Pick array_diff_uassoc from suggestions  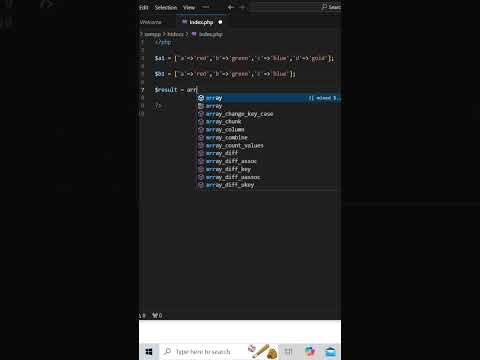tap(268, 177)
